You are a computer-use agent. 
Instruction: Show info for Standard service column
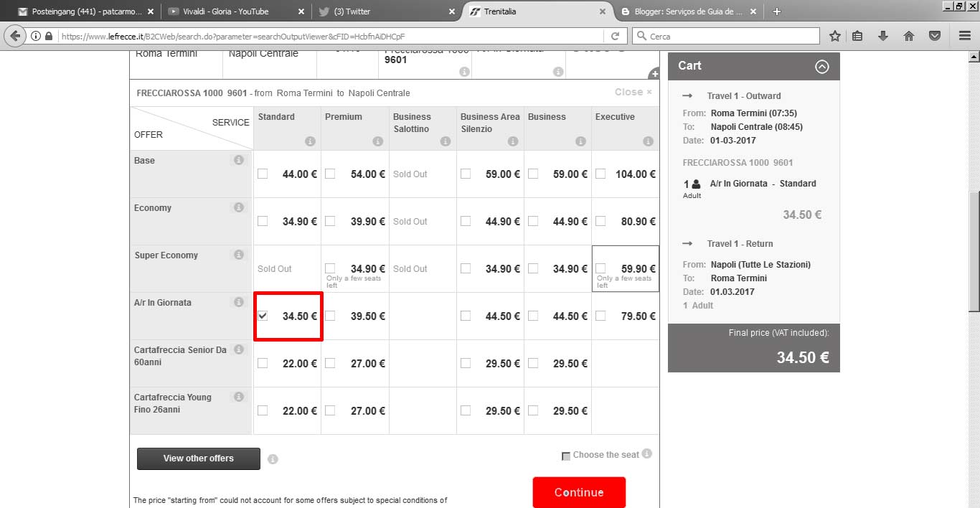[x=310, y=141]
